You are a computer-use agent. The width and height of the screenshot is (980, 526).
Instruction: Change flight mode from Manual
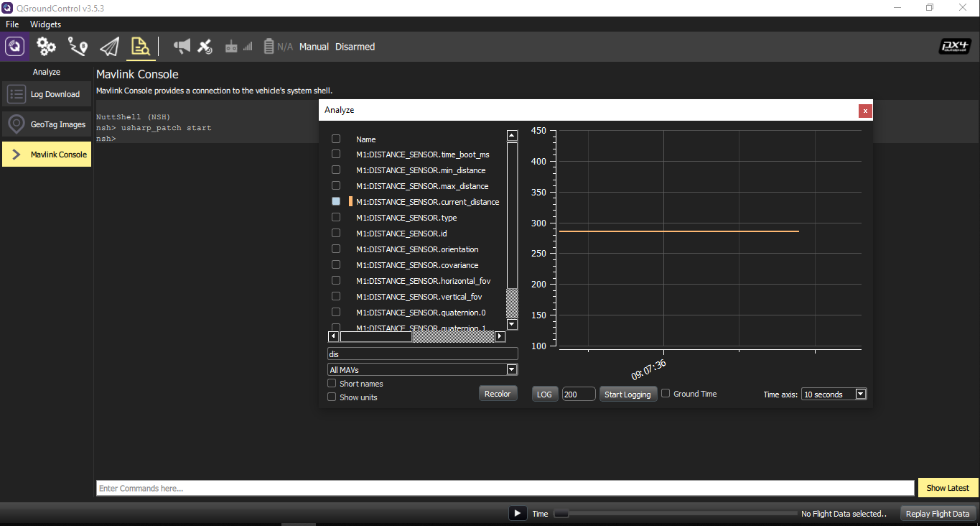tap(314, 47)
